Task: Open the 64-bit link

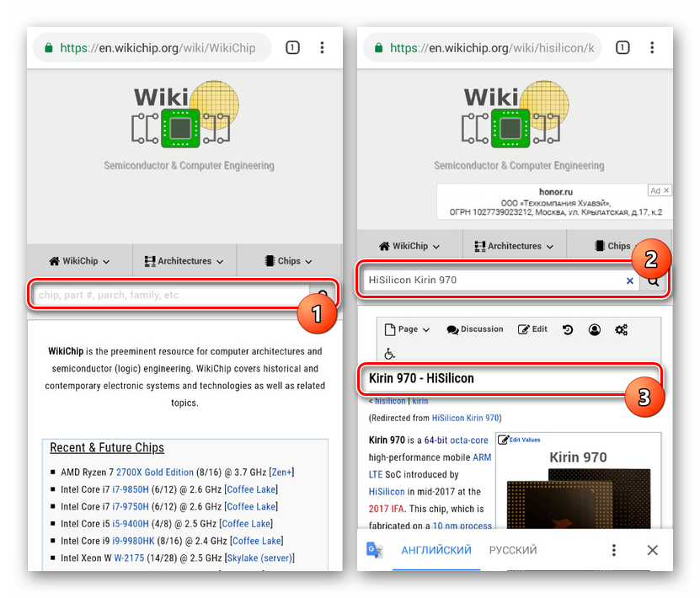Action: point(435,440)
